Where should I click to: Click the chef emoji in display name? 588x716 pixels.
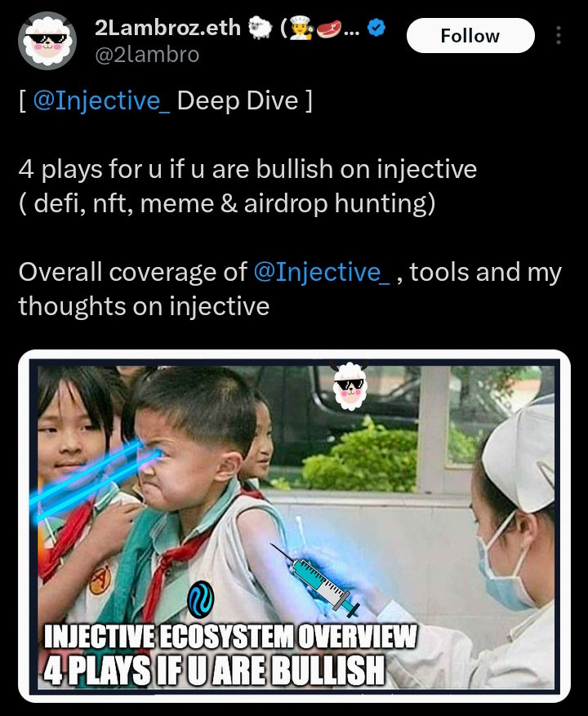tap(302, 29)
